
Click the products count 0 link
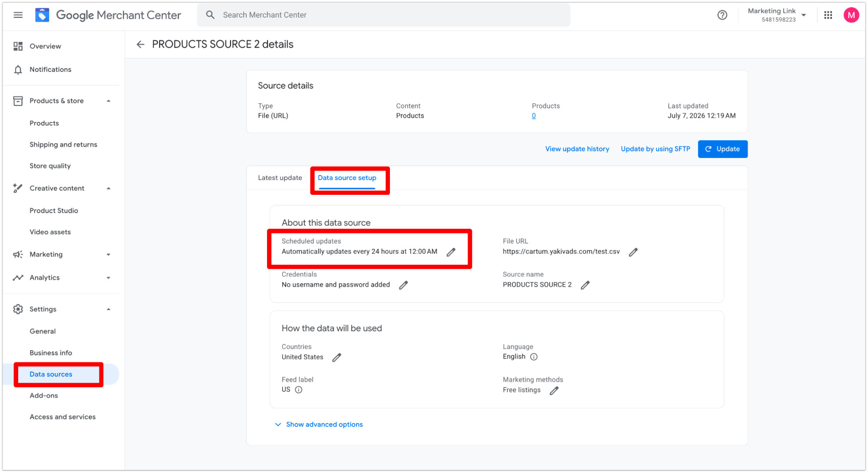pos(534,116)
